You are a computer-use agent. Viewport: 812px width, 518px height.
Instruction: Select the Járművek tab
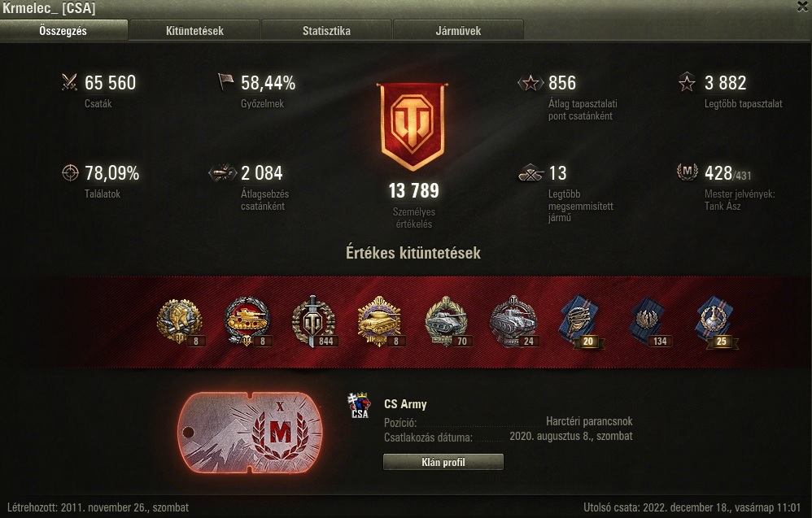[x=458, y=31]
